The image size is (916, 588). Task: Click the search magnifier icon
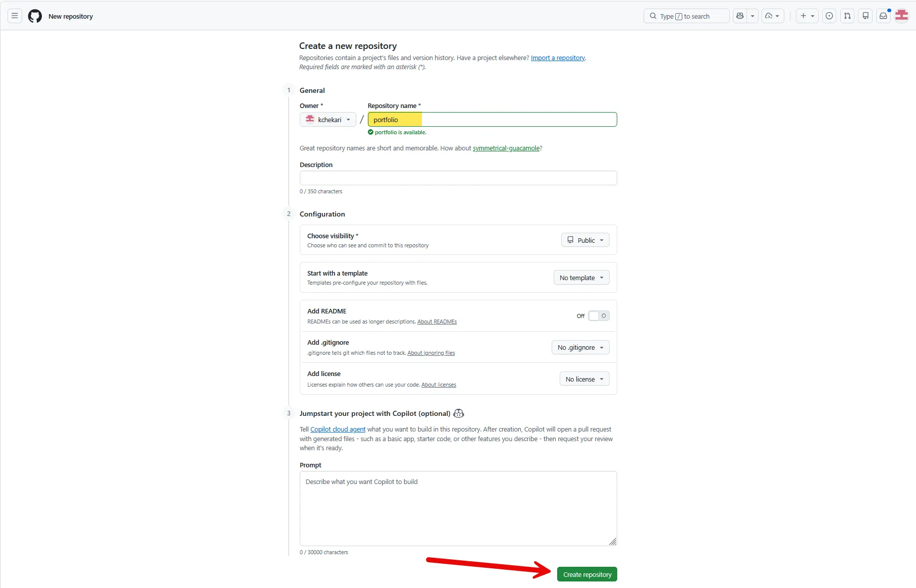click(653, 16)
